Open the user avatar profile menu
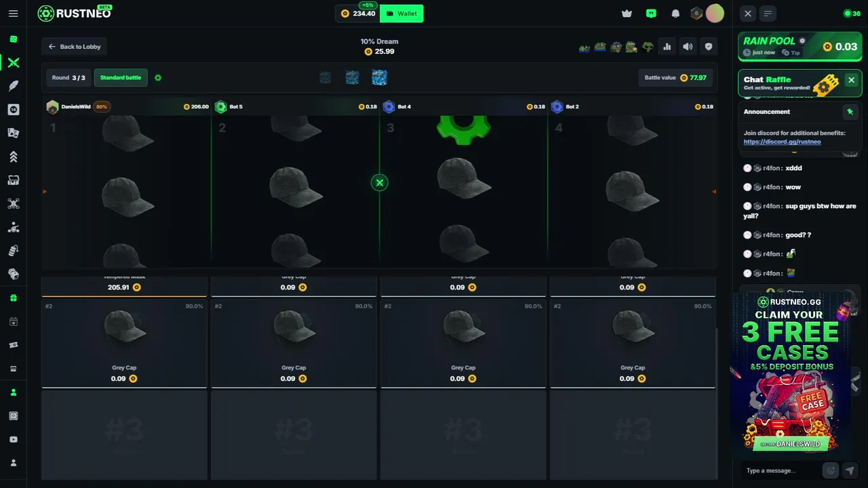868x488 pixels. pos(715,13)
